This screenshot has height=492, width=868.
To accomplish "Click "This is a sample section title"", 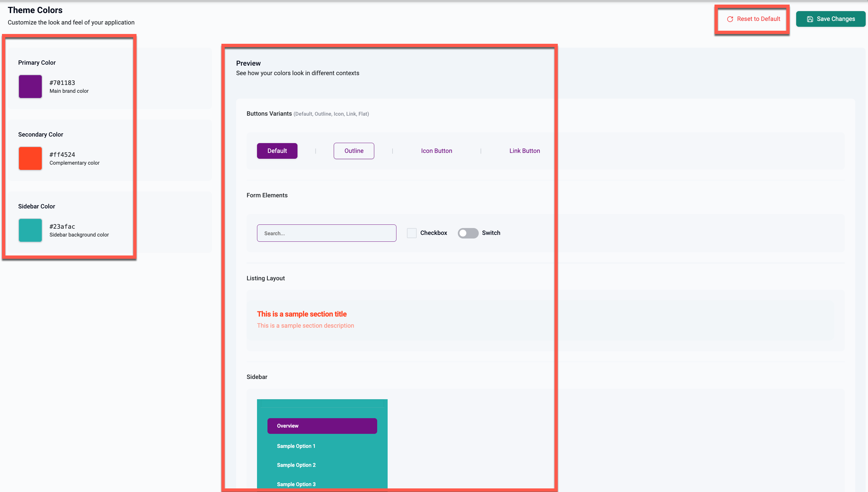I will click(x=302, y=314).
